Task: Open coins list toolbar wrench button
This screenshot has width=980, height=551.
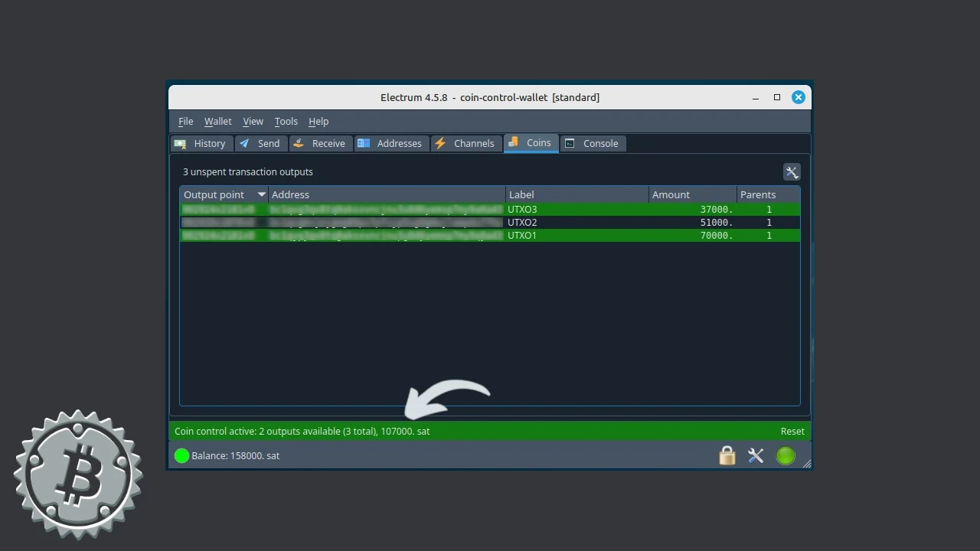Action: (x=792, y=172)
